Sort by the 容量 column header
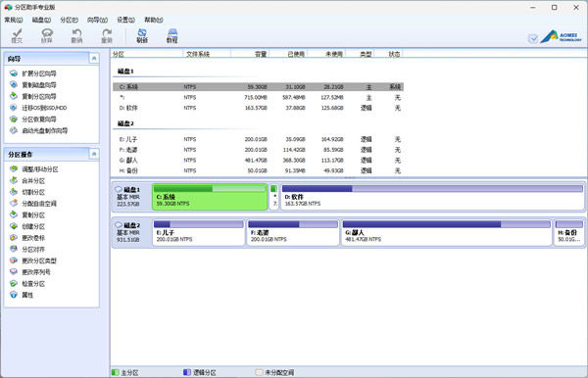 point(250,54)
